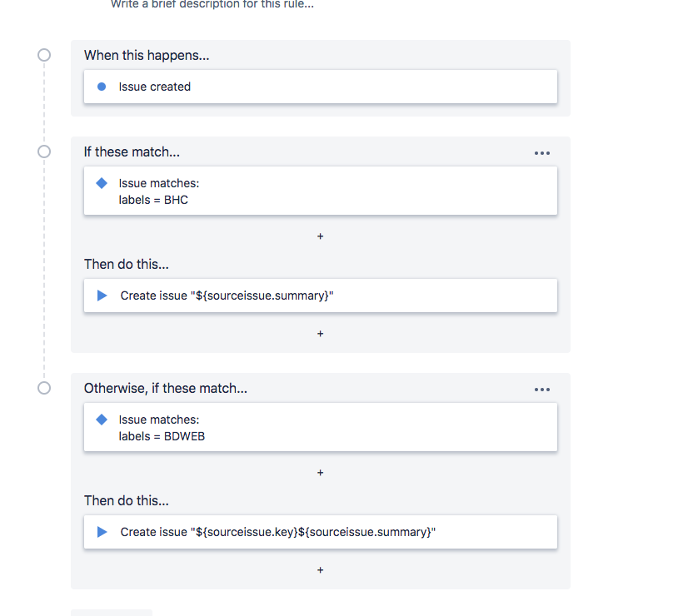Click the second Create issue action with sourceissue.key
The image size is (698, 616).
coord(320,532)
